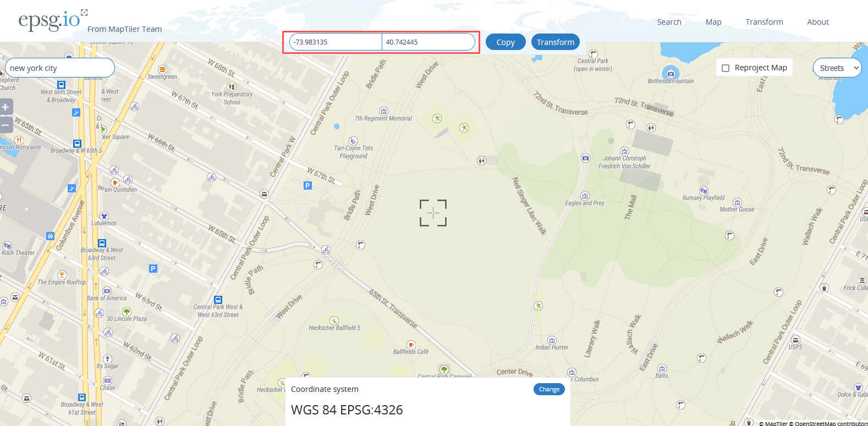Click the parking icon near W 67th St
This screenshot has width=868, height=426.
(x=307, y=186)
